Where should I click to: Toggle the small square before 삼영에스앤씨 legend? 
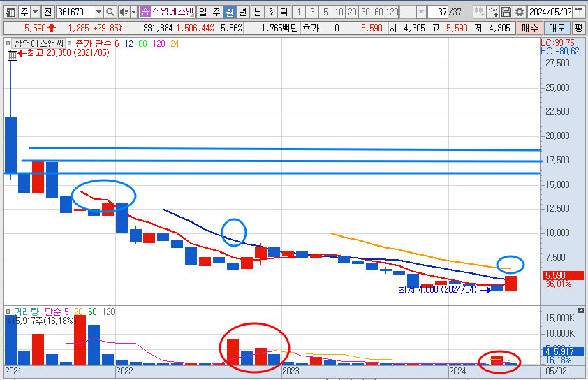[8, 43]
